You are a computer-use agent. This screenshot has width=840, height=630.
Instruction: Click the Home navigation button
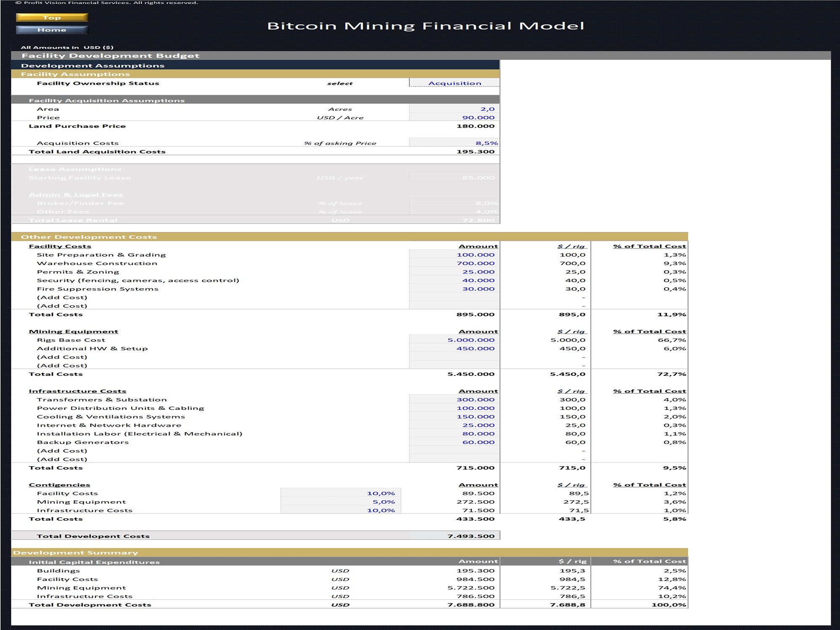pos(51,29)
